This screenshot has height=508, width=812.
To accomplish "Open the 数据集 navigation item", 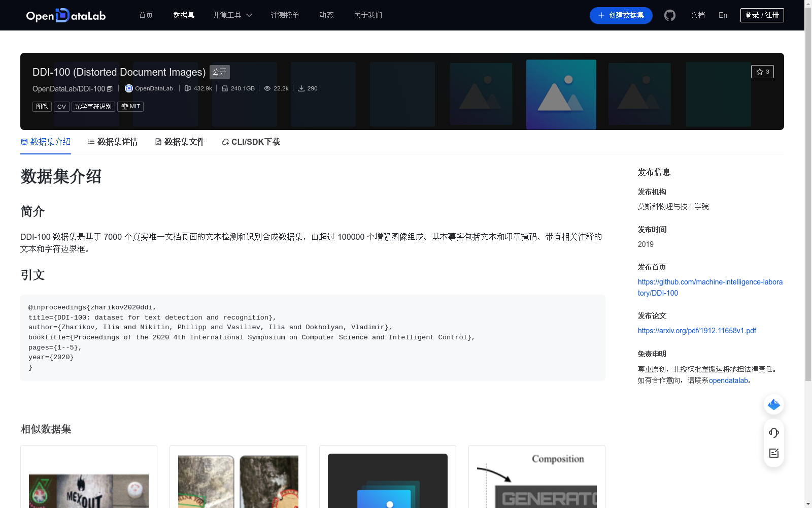I will 184,15.
